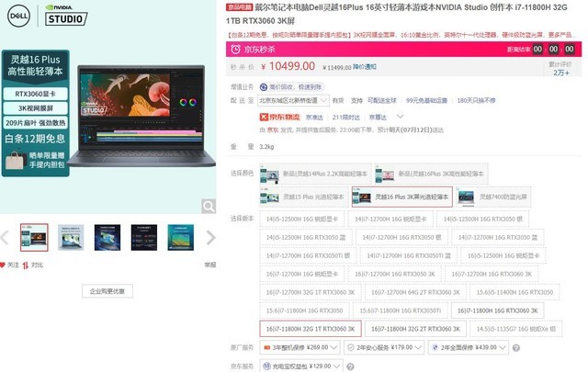This screenshot has width=588, height=372.
Task: Show previous product thumbnails with left arrow
Action: [x=5, y=237]
